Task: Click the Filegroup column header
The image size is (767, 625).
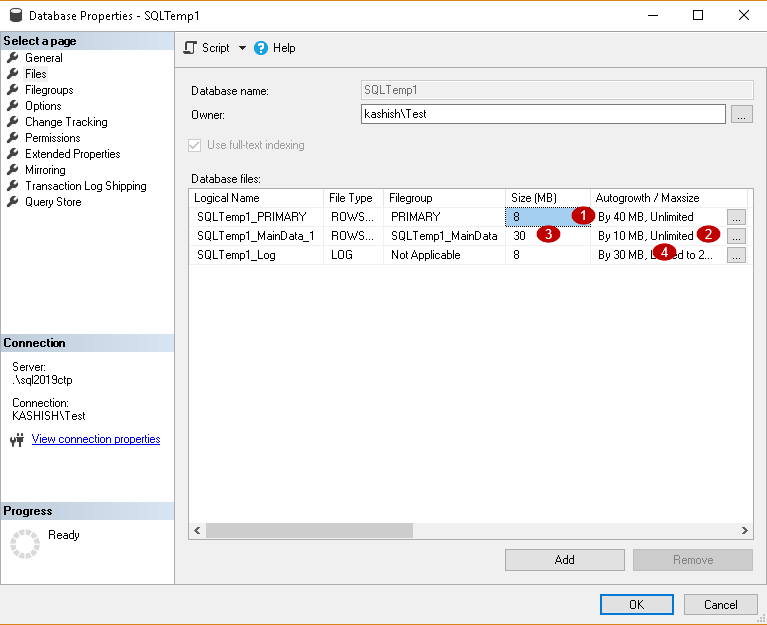Action: click(444, 198)
